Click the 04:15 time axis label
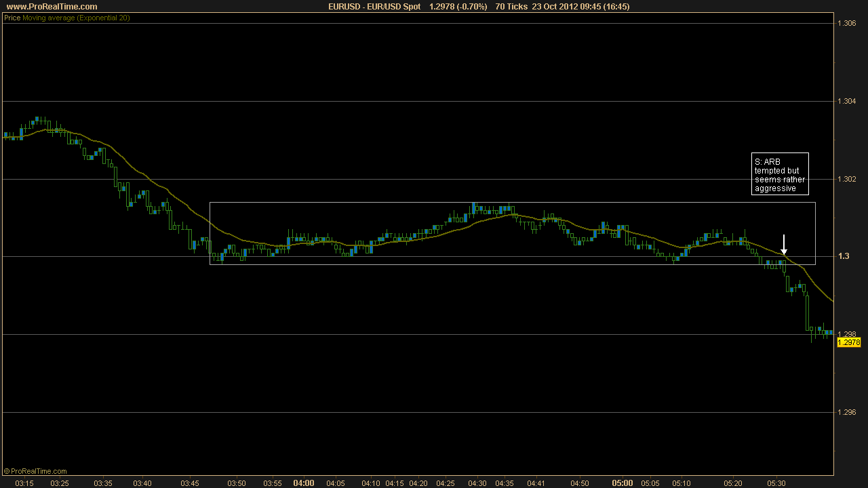This screenshot has width=868, height=488. point(395,483)
